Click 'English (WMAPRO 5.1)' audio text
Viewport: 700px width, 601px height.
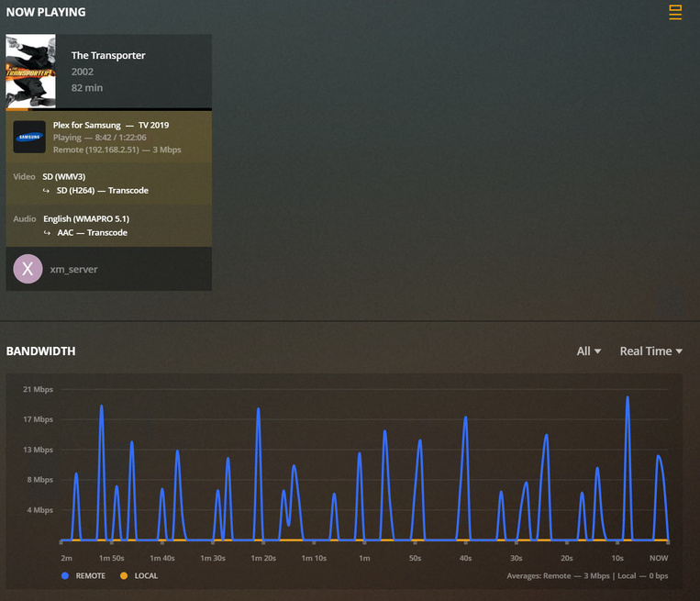pos(86,218)
